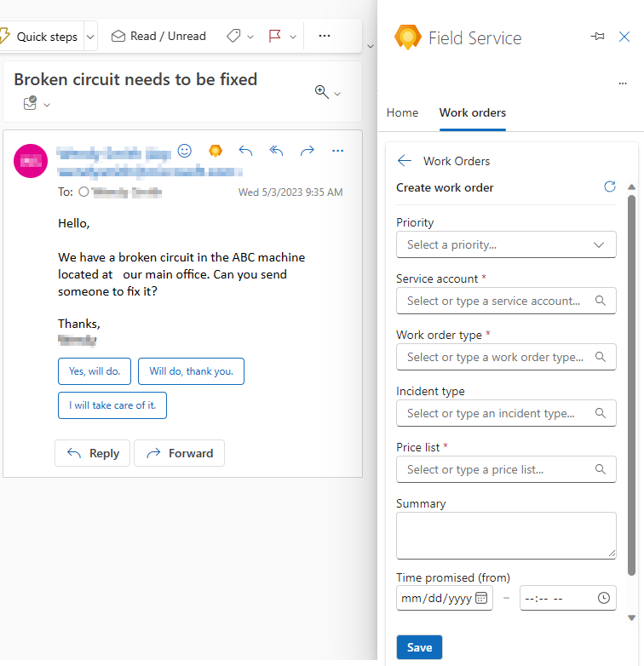The width and height of the screenshot is (644, 666).
Task: Click the Service account input field
Action: (x=506, y=301)
